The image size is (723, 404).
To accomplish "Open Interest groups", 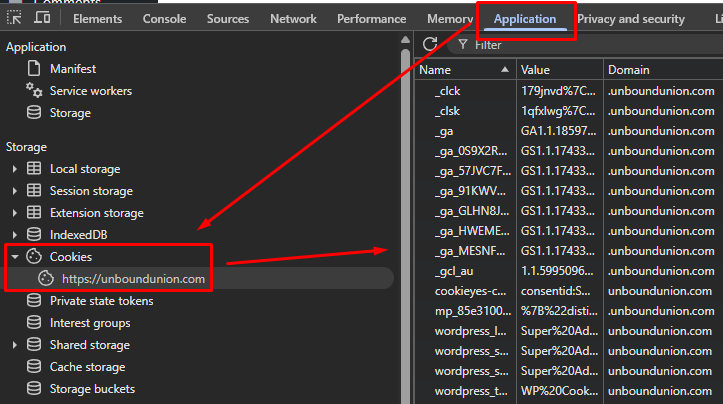I will pos(90,323).
